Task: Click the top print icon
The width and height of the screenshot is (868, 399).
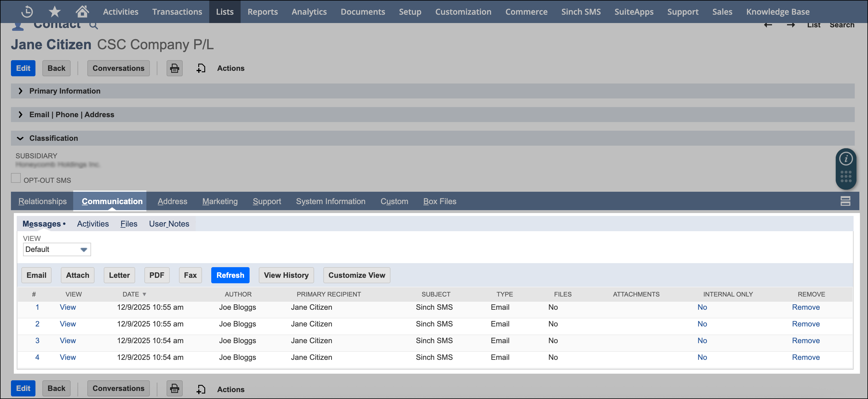Action: tap(175, 68)
